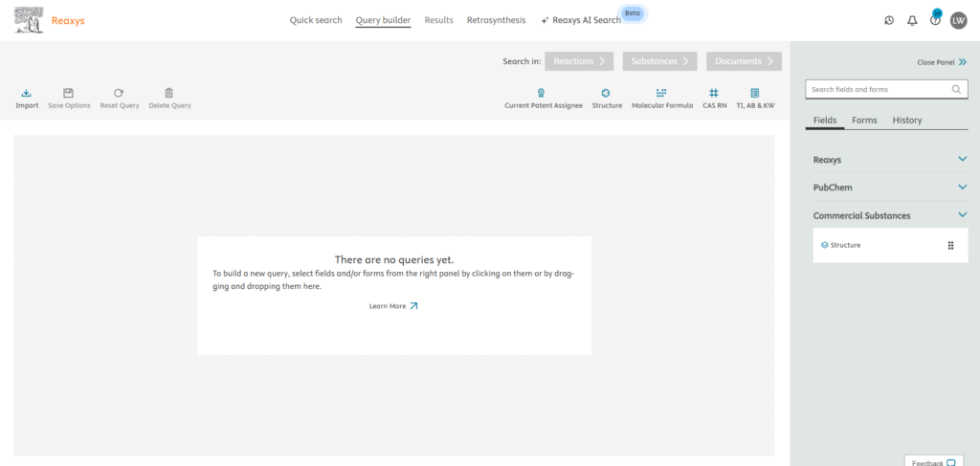Add the TI, AB & KW field

[x=755, y=94]
